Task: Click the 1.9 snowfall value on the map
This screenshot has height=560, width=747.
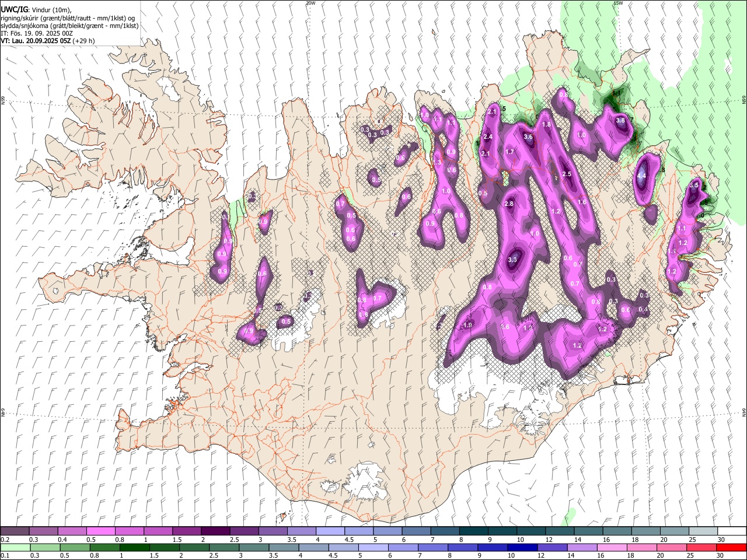Action: pyautogui.click(x=467, y=325)
